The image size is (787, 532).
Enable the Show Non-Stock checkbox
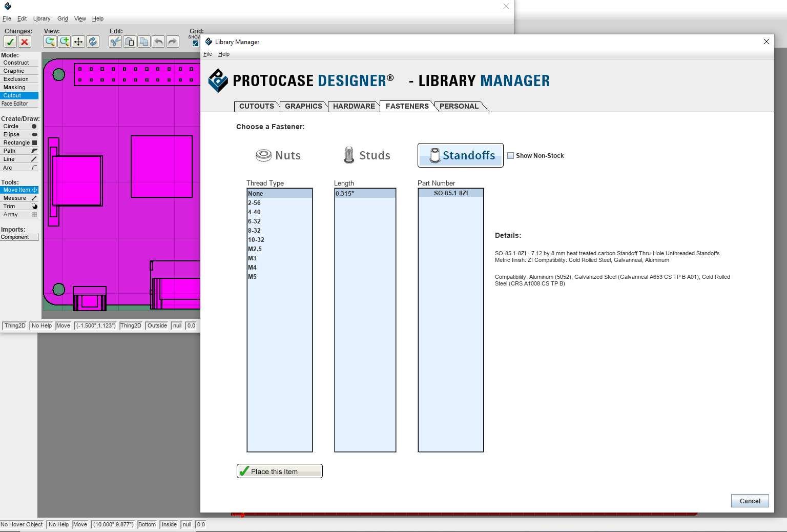coord(510,156)
